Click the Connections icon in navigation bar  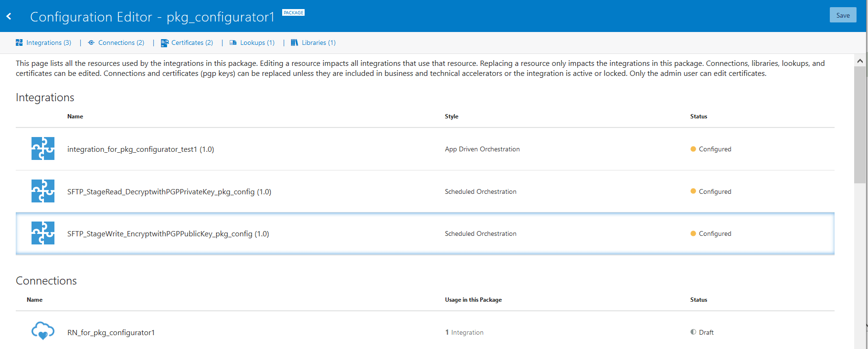pos(91,42)
